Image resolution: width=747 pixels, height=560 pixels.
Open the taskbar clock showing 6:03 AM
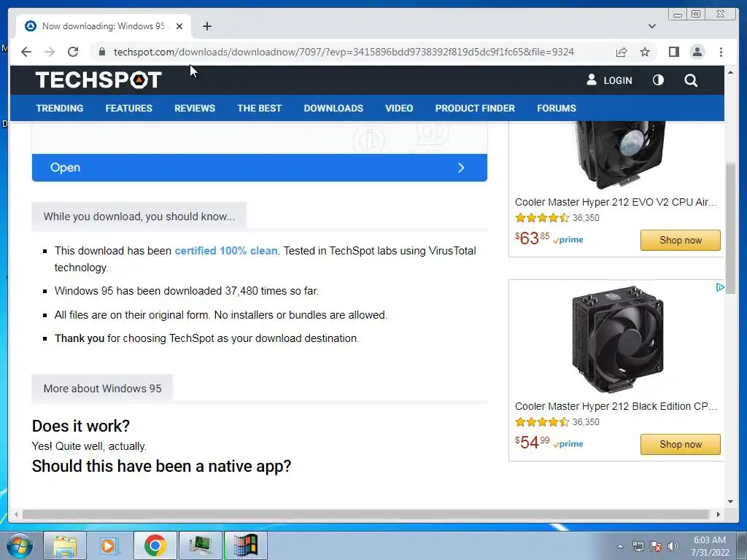click(x=710, y=546)
